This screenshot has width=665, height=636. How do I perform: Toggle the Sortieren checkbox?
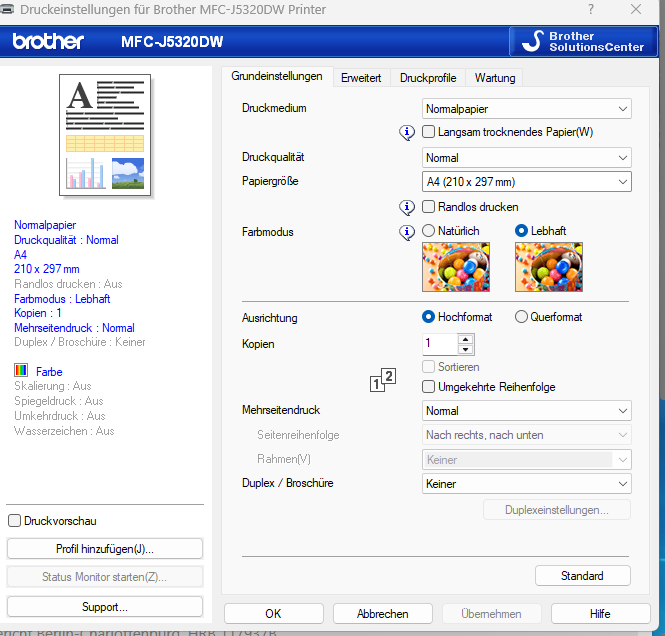pyautogui.click(x=428, y=366)
